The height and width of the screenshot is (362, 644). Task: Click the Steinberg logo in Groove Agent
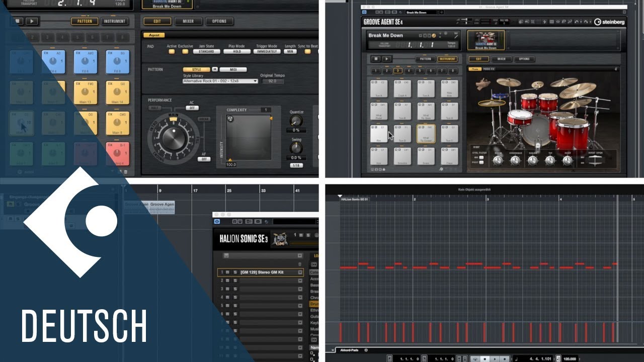(609, 22)
